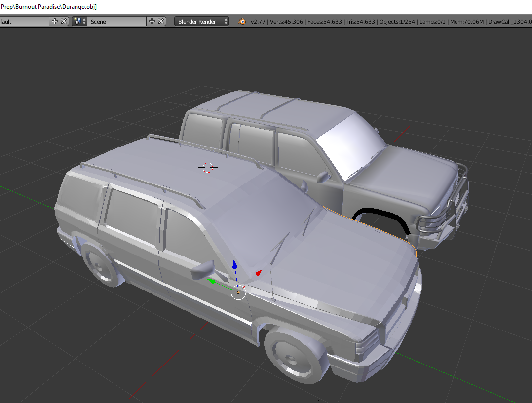Click the Faces:54,633 statistic
Screen dimensions: 532x403
[x=325, y=22]
